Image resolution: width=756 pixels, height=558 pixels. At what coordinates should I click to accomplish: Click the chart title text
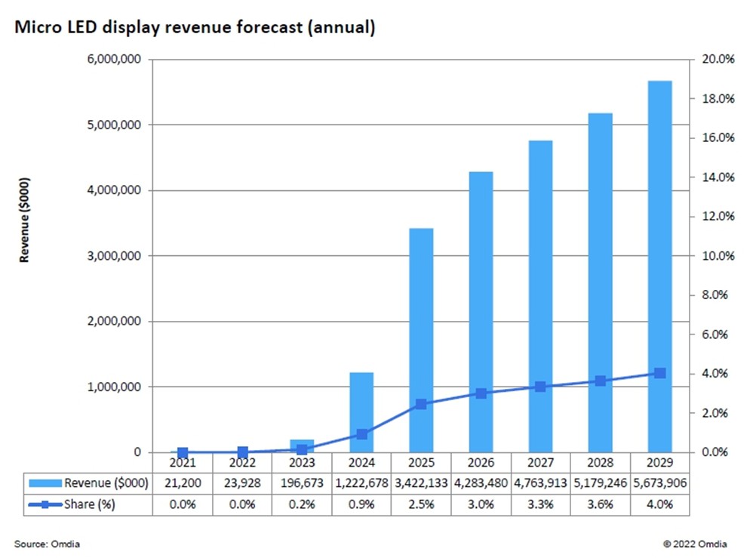tap(195, 27)
